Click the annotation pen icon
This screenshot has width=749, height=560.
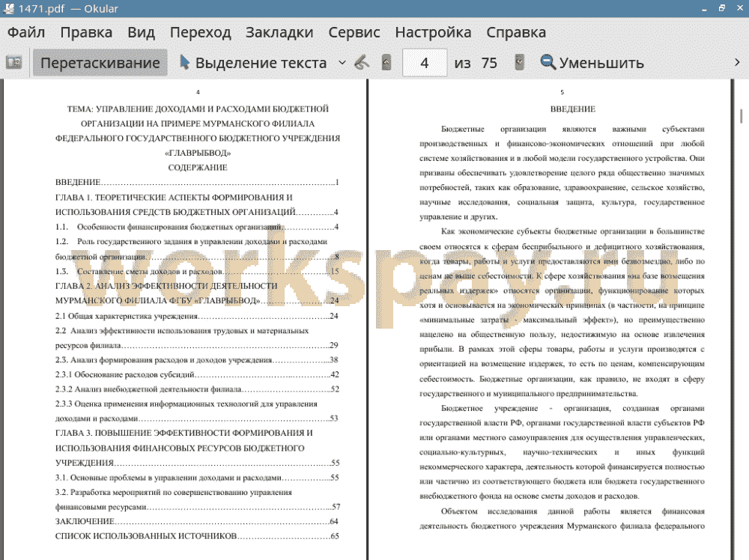[362, 63]
